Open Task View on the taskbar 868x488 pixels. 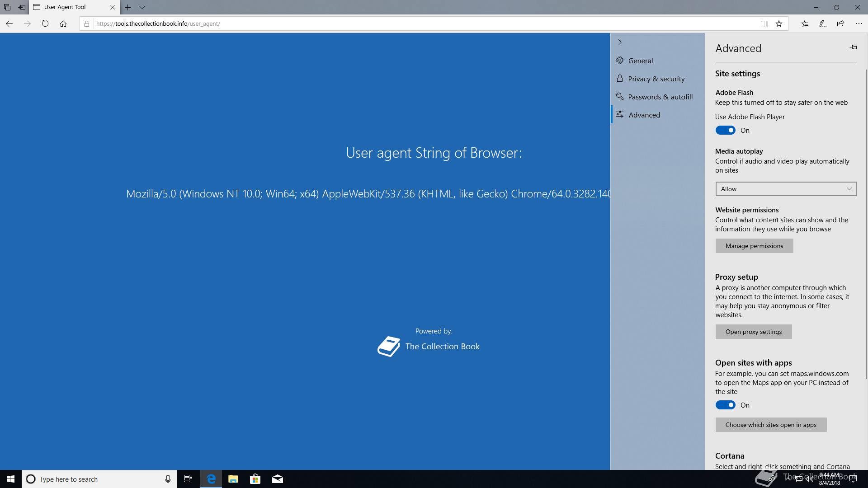[x=188, y=479]
